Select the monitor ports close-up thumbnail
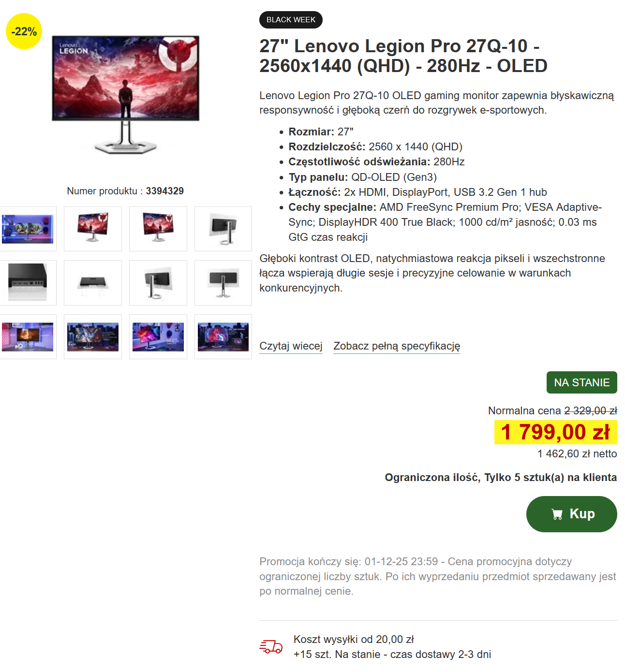Screen dimensions: 625x672 28,283
